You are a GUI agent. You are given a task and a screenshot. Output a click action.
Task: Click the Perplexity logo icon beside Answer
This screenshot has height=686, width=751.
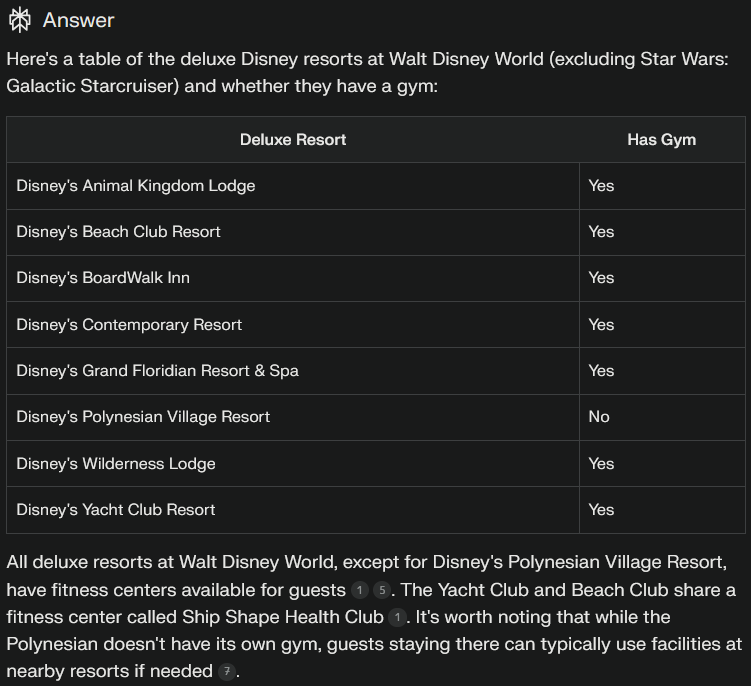pyautogui.click(x=19, y=20)
